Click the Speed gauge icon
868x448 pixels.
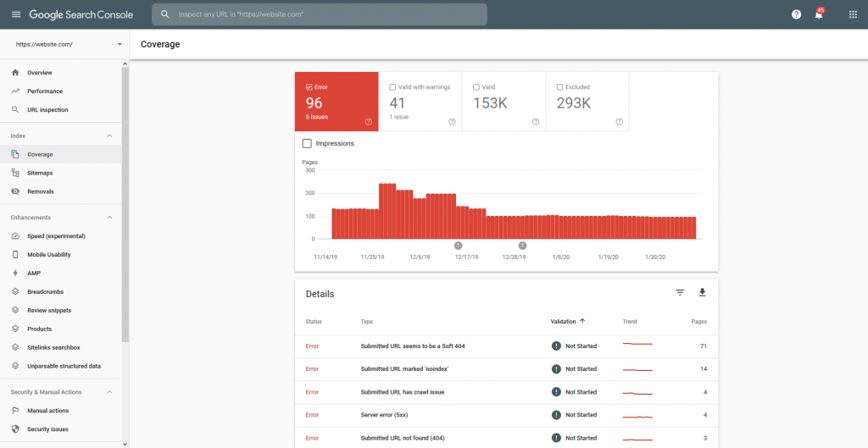click(x=15, y=236)
